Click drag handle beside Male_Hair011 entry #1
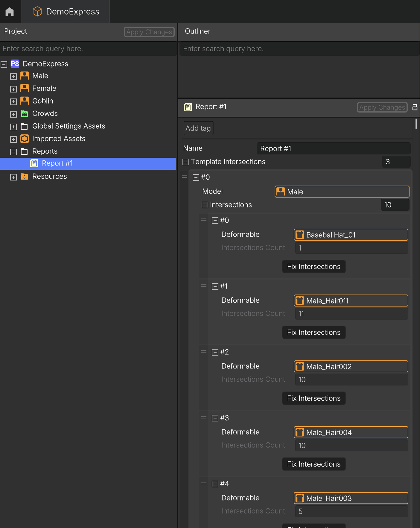The image size is (420, 528). coord(204,286)
